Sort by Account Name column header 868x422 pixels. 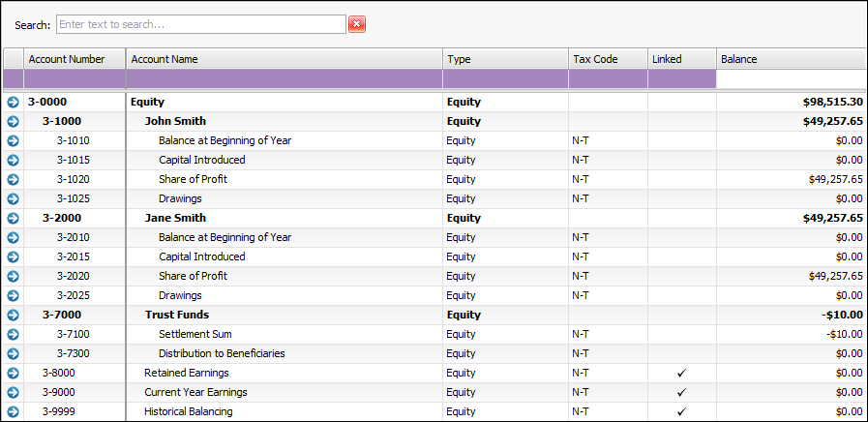[284, 59]
